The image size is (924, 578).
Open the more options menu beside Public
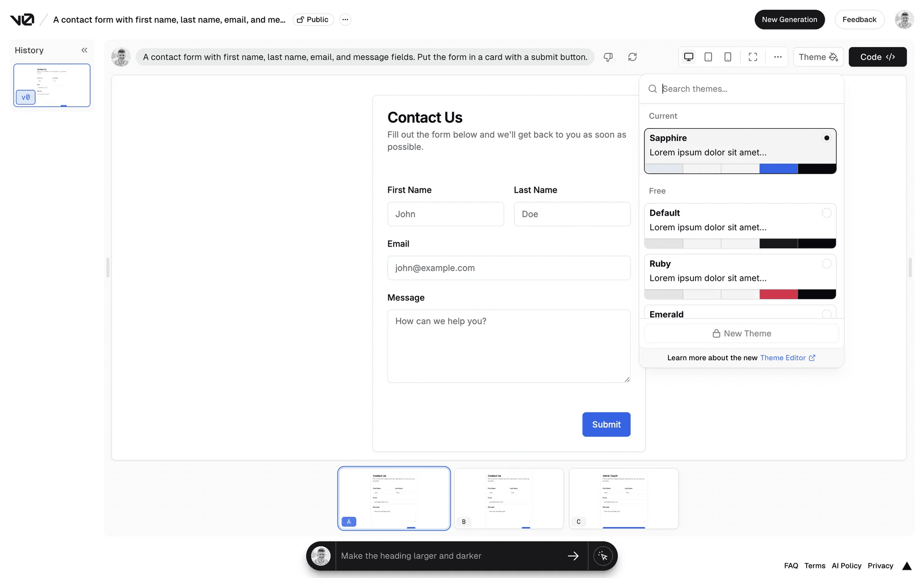pos(345,20)
